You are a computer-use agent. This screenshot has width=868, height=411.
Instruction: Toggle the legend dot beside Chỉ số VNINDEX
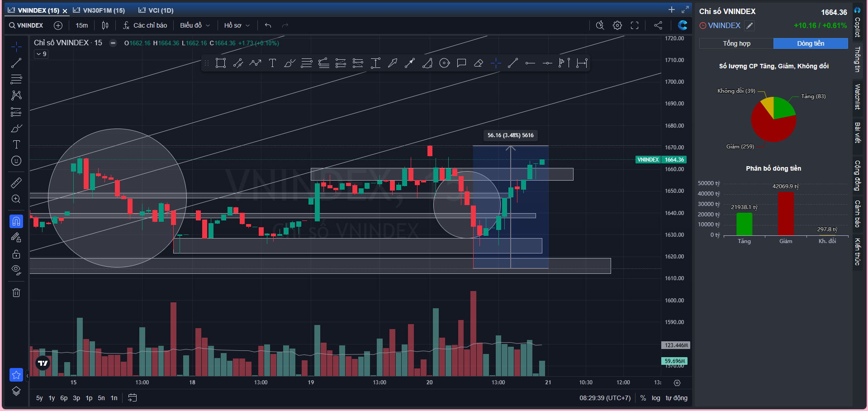click(x=113, y=43)
